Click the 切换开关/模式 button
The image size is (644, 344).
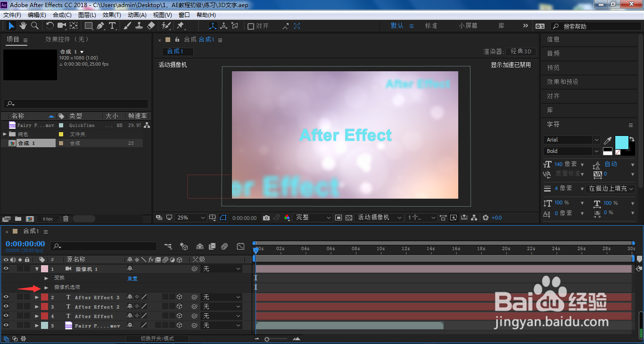[157, 338]
